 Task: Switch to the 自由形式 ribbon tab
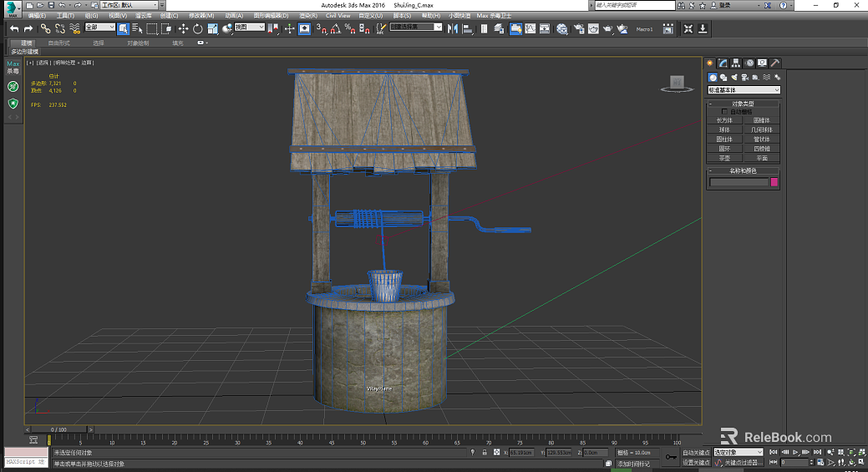pyautogui.click(x=59, y=43)
